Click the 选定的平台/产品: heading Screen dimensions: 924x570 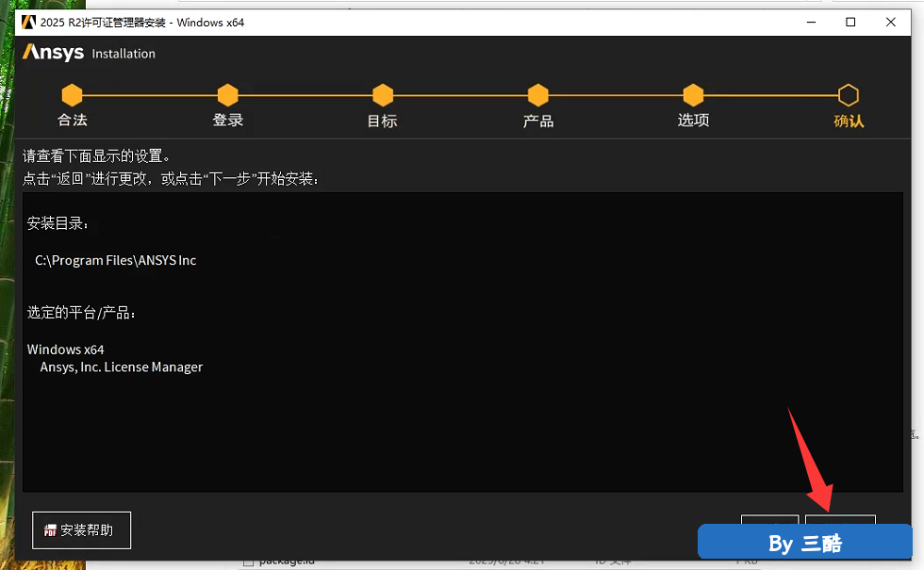tap(81, 313)
